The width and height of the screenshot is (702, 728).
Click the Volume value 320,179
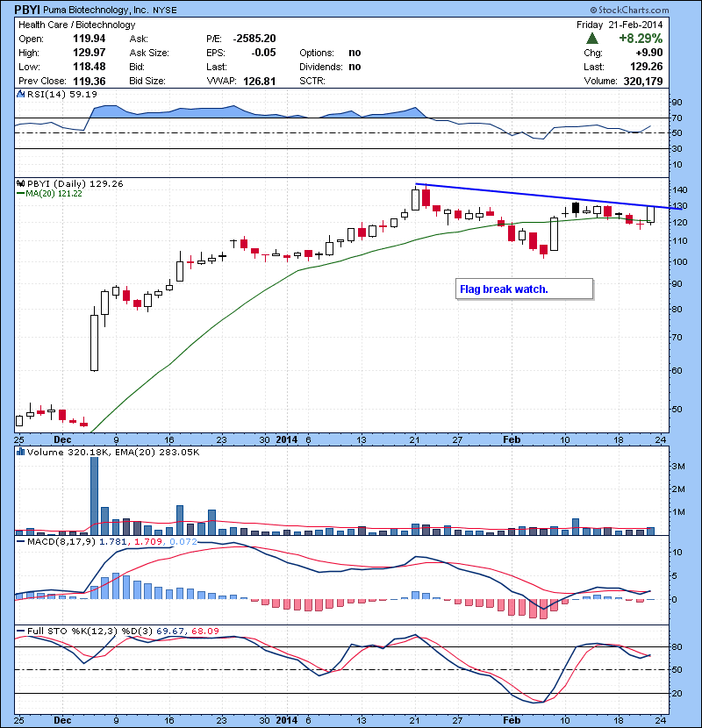(x=643, y=81)
